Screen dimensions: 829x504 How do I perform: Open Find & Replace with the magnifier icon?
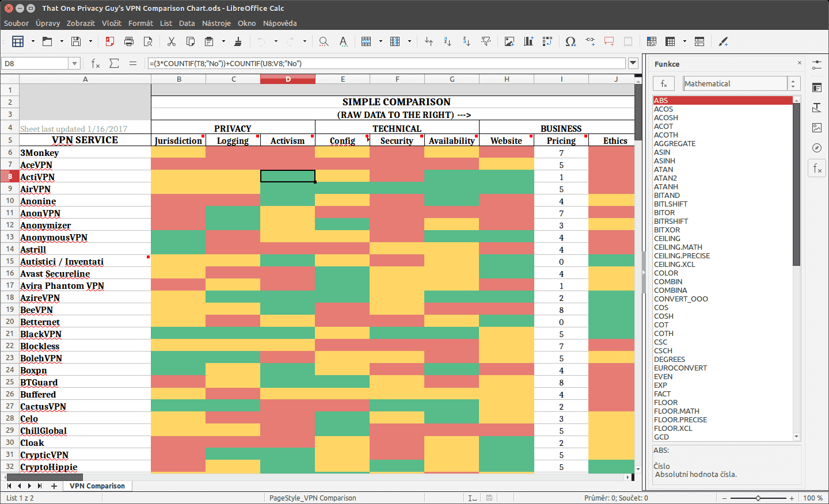tap(324, 41)
